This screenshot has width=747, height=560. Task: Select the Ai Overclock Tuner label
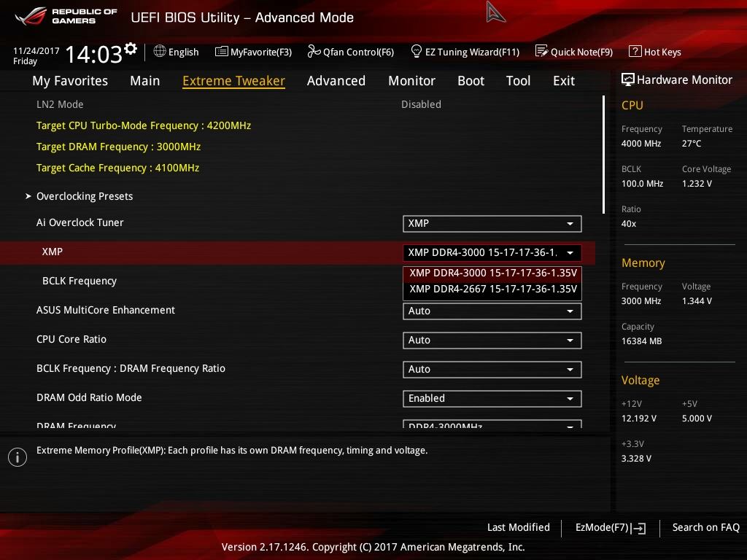coord(80,222)
